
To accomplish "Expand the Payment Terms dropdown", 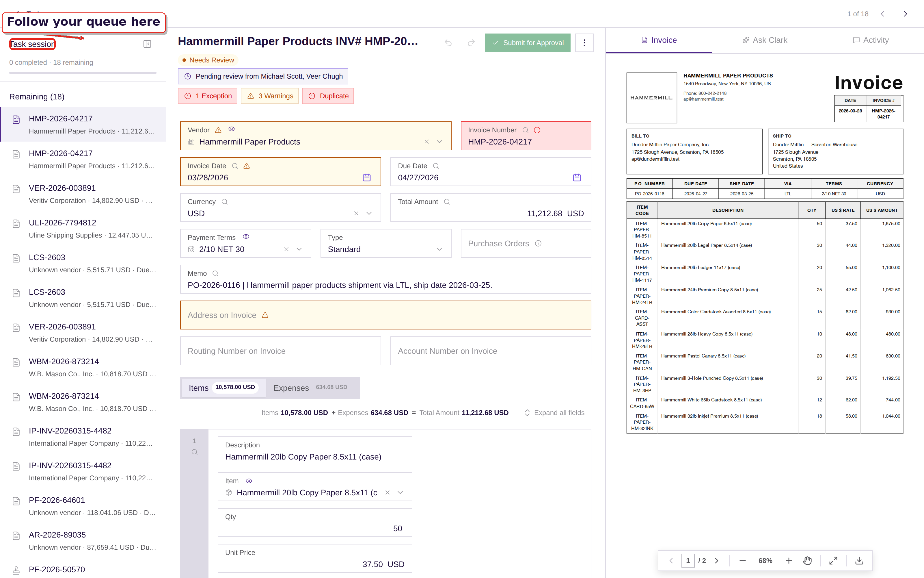I will pos(299,249).
